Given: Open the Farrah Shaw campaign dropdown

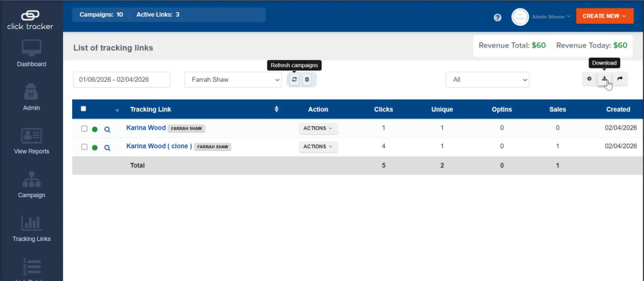Looking at the screenshot, I should [233, 80].
